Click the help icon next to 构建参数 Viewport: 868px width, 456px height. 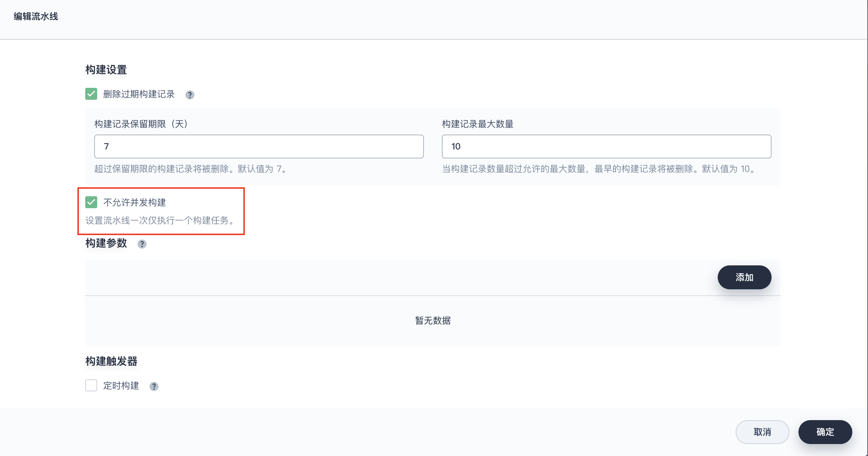(x=142, y=244)
